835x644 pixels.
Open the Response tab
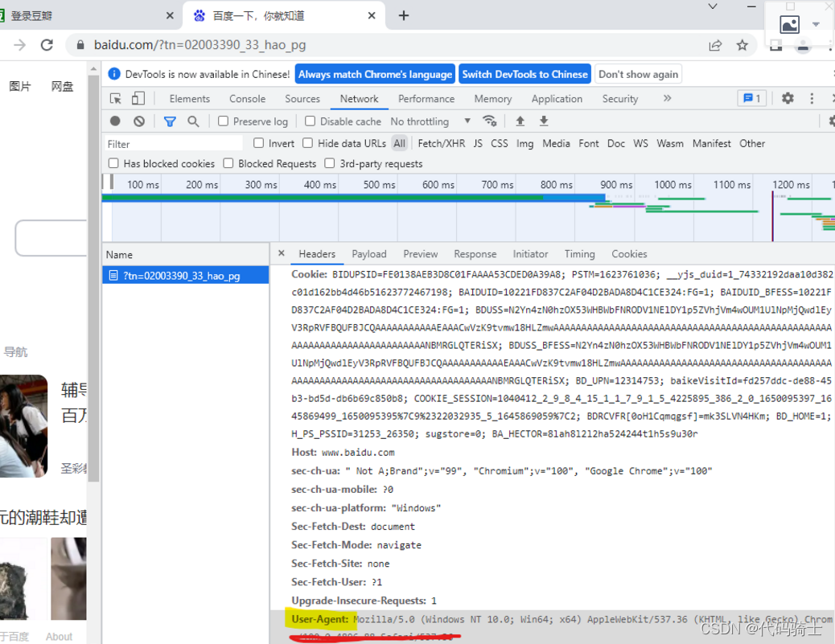pos(475,254)
